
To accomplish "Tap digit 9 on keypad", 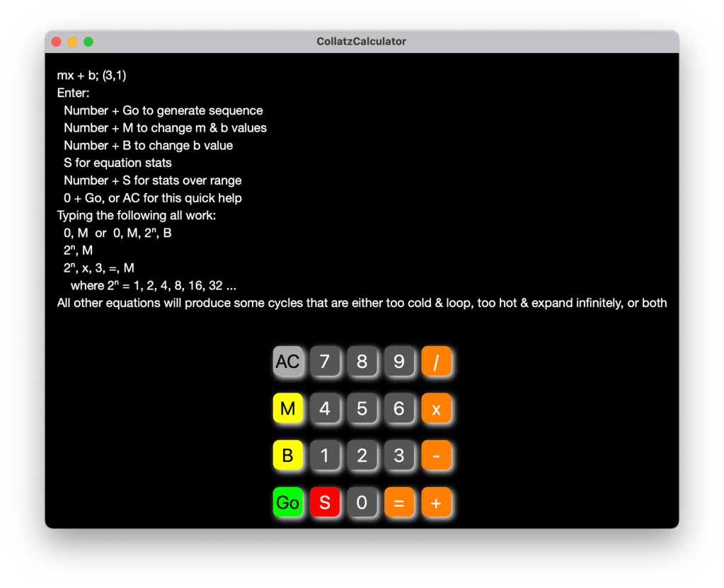I will [399, 362].
